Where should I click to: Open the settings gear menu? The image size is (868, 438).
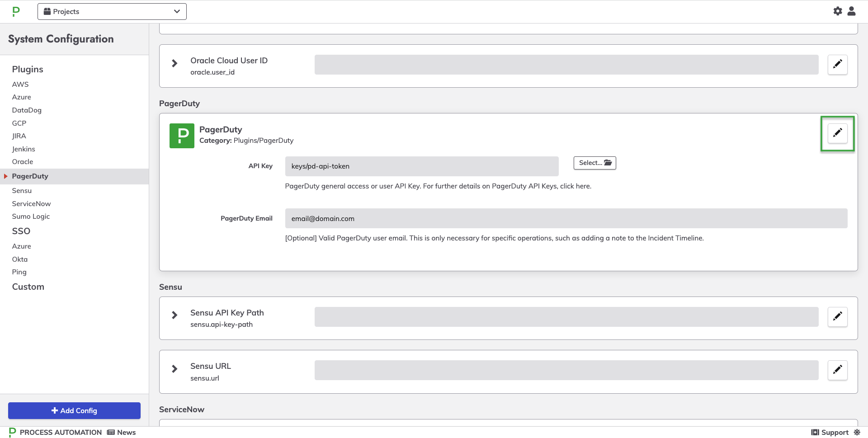tap(838, 11)
